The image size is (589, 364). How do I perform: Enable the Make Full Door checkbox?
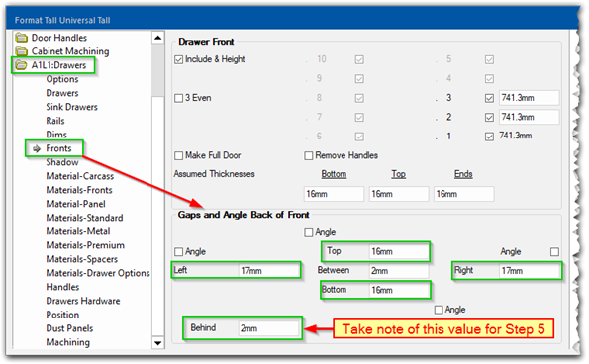tap(179, 155)
